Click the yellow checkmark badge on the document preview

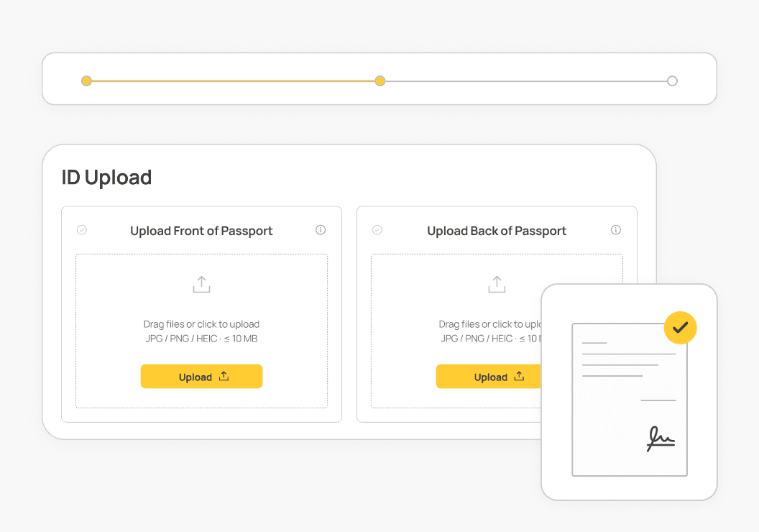tap(680, 328)
